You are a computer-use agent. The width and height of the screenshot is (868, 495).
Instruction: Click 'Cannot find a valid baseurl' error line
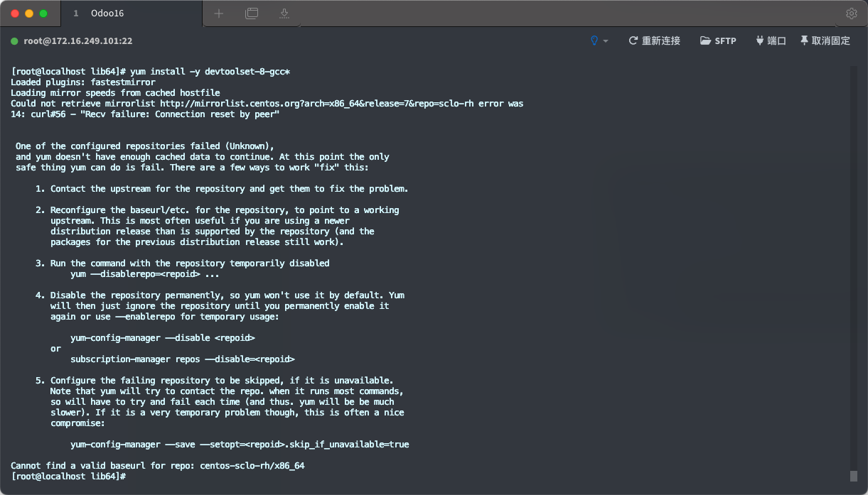(158, 466)
